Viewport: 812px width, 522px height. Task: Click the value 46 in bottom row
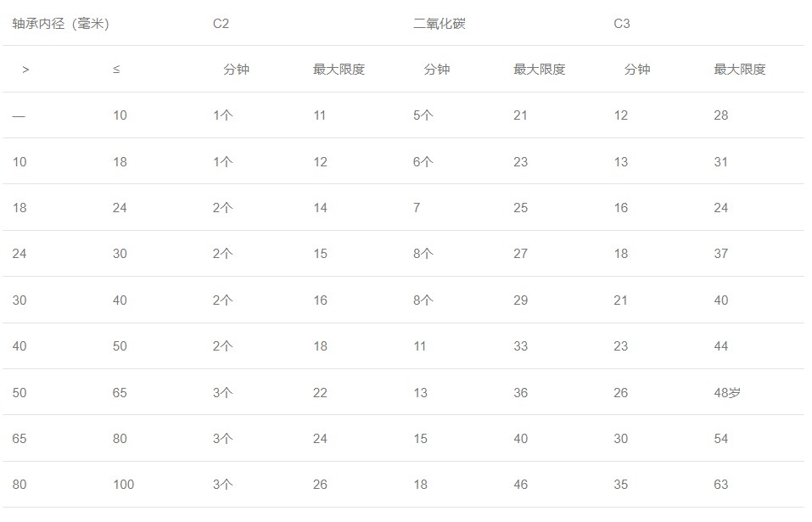click(520, 485)
